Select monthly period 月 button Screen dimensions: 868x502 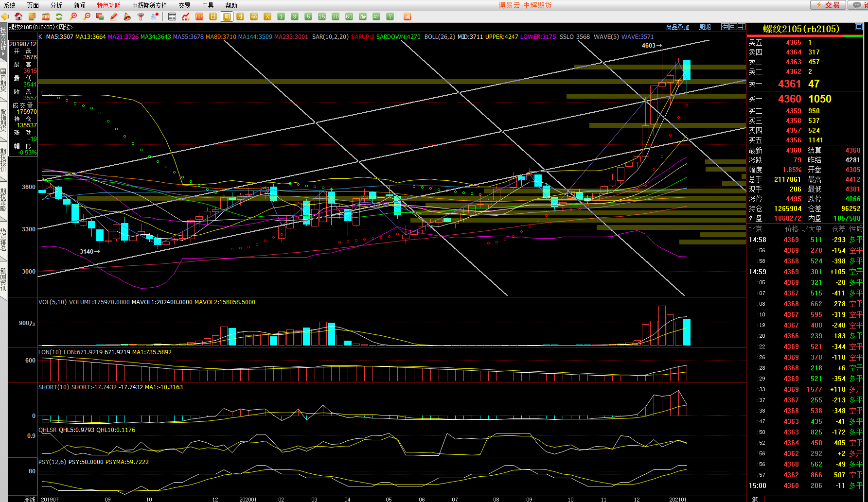[x=240, y=17]
